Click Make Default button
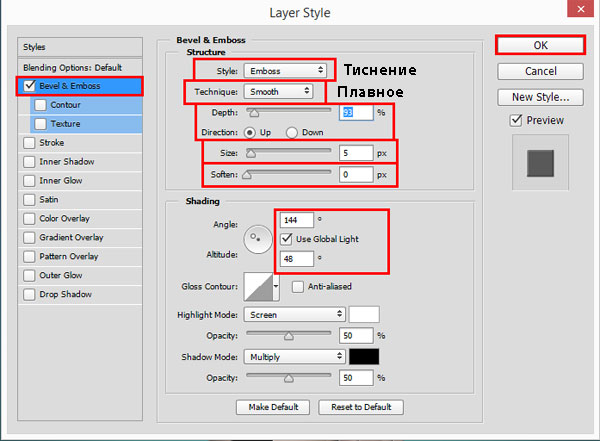The height and width of the screenshot is (441, 600). coord(273,407)
